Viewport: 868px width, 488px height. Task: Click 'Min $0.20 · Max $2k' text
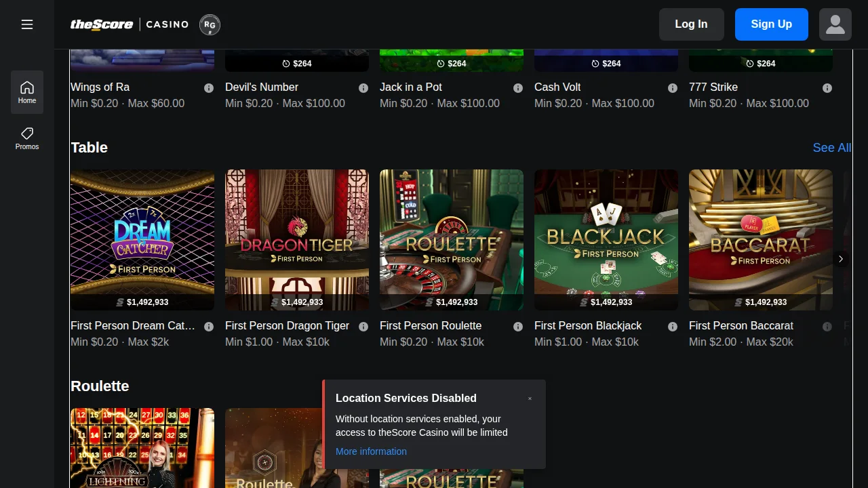120,342
